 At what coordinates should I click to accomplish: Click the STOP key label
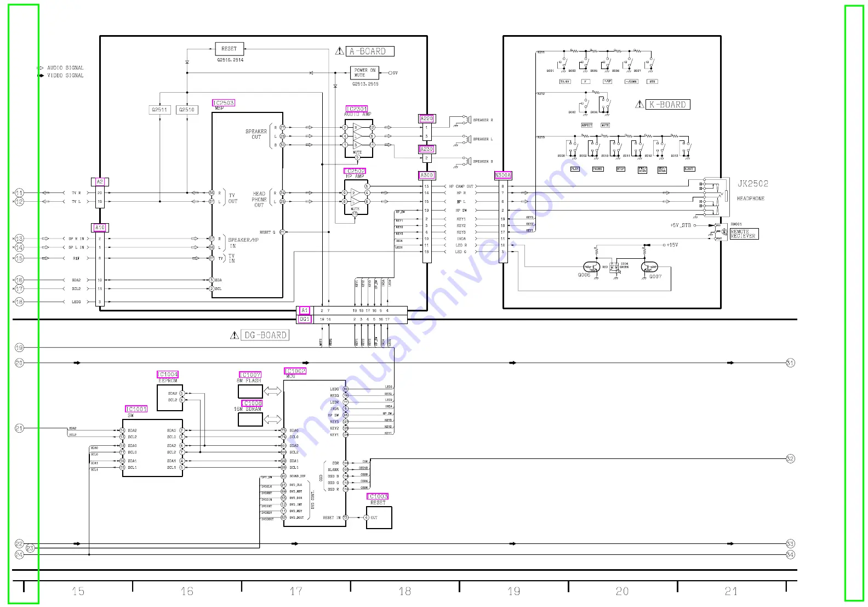(x=621, y=169)
